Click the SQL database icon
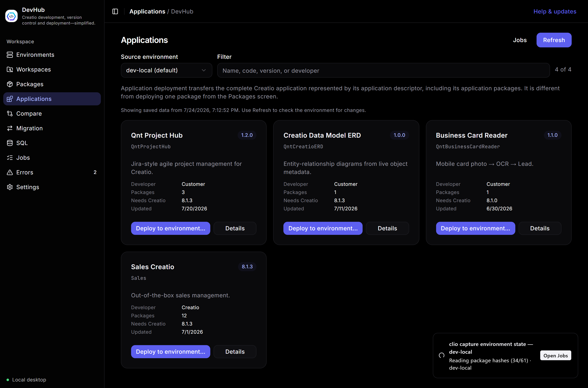Viewport: 588px width, 388px height. tap(10, 143)
